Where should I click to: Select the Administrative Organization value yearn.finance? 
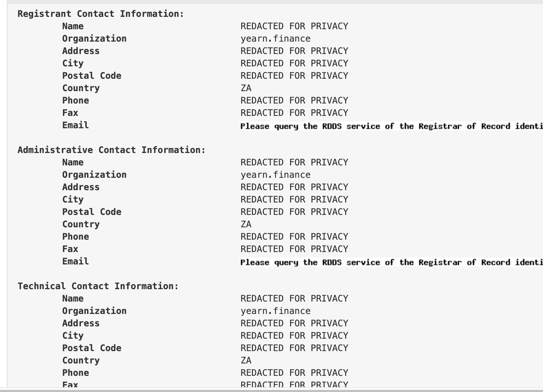pyautogui.click(x=275, y=175)
